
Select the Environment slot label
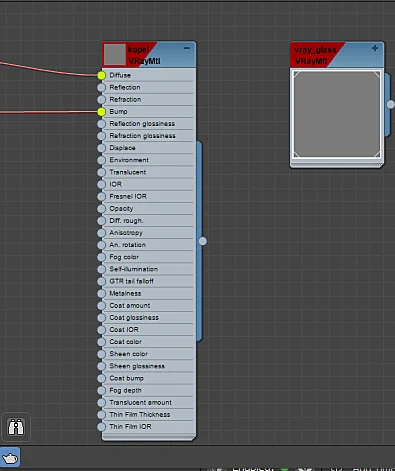pyautogui.click(x=129, y=160)
